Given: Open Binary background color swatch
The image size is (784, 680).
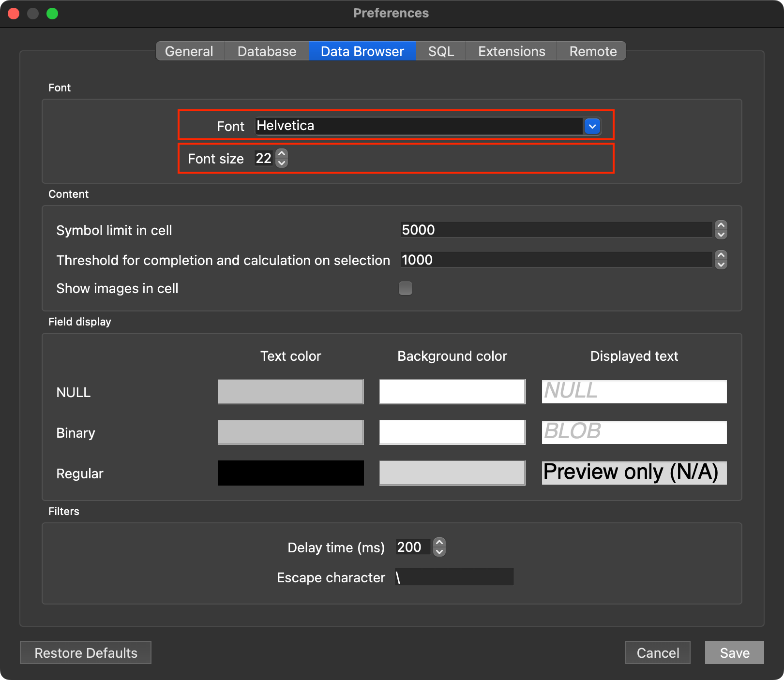Looking at the screenshot, I should [452, 432].
